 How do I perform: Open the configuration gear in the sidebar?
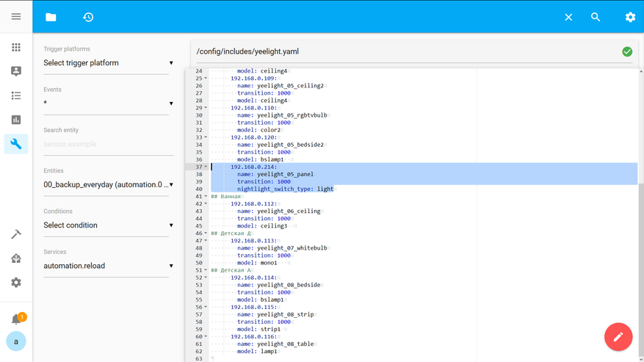click(16, 283)
